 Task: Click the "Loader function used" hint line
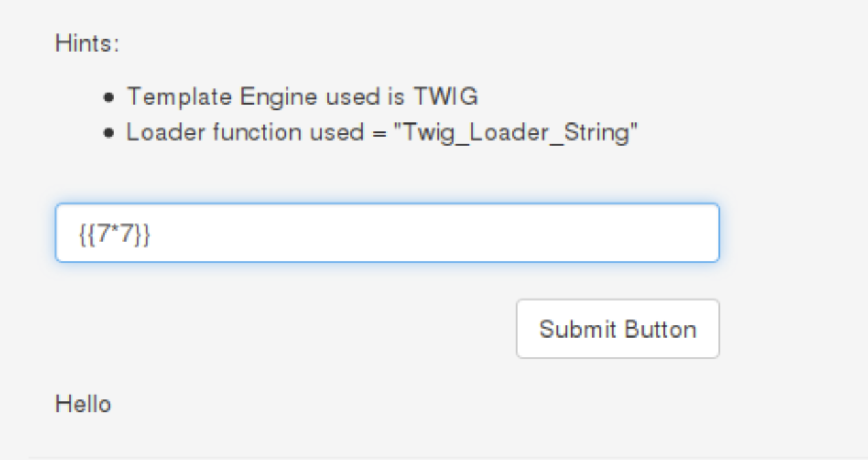(x=382, y=133)
